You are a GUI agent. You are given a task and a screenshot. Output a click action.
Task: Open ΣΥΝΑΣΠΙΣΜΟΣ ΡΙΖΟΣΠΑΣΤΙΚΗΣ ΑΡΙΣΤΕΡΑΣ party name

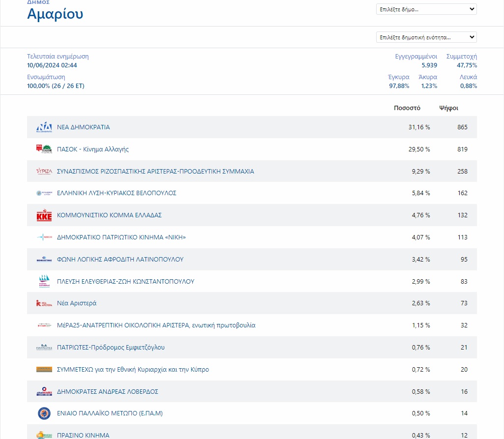pyautogui.click(x=155, y=171)
